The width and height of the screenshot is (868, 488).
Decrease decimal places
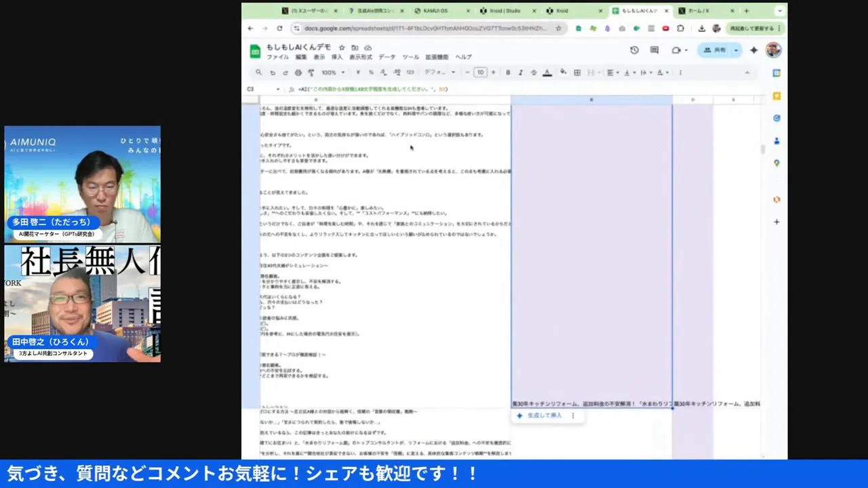[x=384, y=73]
